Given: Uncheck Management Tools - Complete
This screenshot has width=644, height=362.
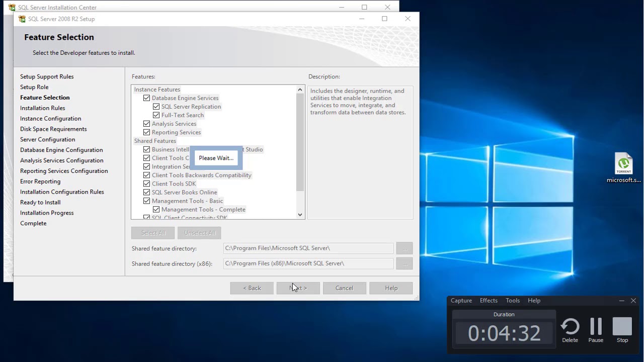Looking at the screenshot, I should [x=156, y=209].
